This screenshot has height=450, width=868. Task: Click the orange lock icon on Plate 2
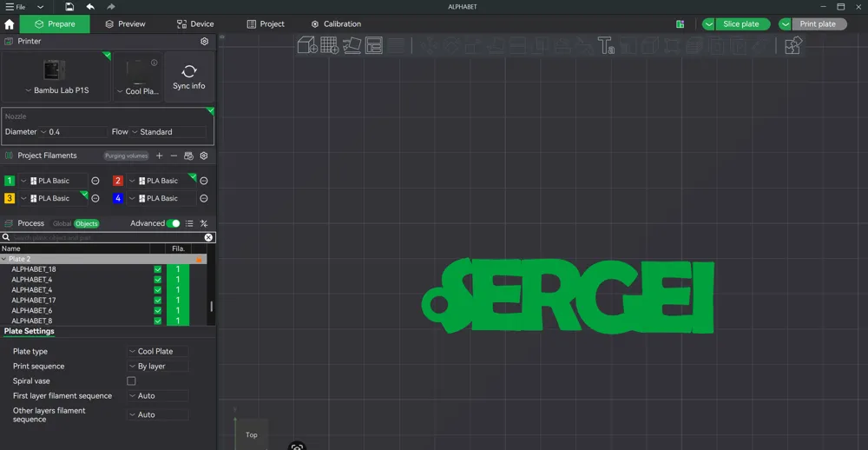coord(199,260)
